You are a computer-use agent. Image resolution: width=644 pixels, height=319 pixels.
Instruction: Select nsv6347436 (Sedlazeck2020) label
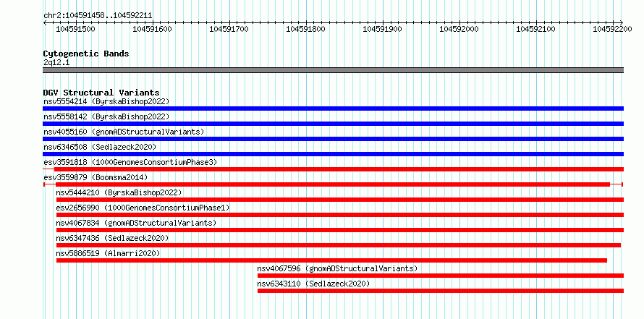point(113,238)
